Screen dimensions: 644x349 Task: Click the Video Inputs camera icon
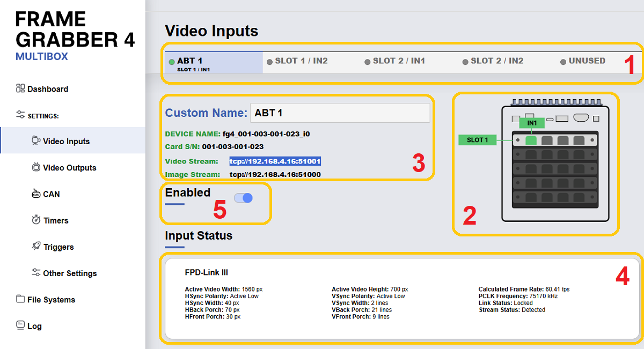[36, 141]
